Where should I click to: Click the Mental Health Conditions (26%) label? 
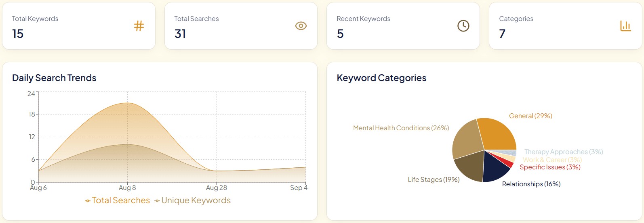pyautogui.click(x=401, y=128)
